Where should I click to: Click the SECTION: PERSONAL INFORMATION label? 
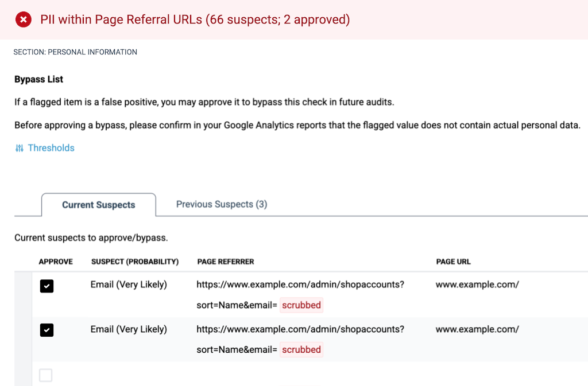point(75,52)
